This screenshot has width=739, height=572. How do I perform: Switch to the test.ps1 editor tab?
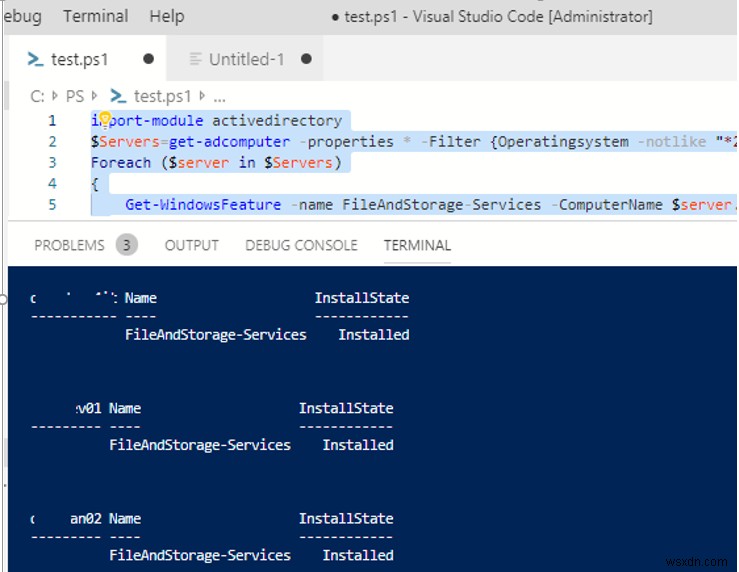(x=88, y=59)
